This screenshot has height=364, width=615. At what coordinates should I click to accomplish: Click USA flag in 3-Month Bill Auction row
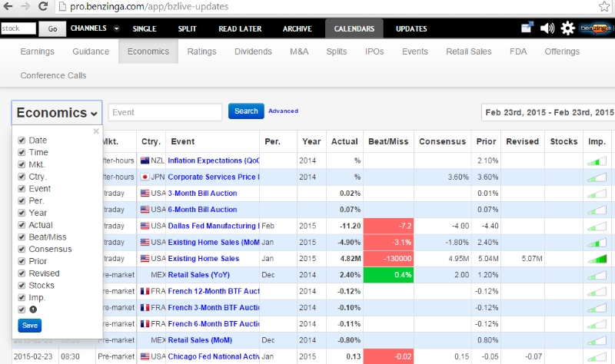pyautogui.click(x=145, y=194)
